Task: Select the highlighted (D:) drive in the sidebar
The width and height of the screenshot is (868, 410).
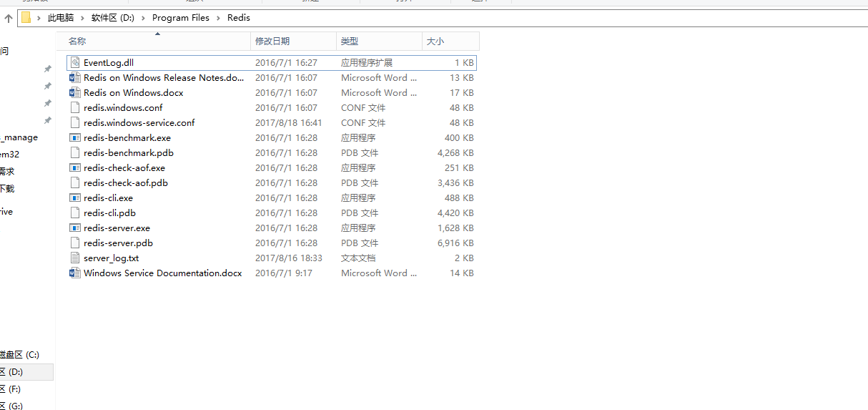Action: click(x=26, y=372)
